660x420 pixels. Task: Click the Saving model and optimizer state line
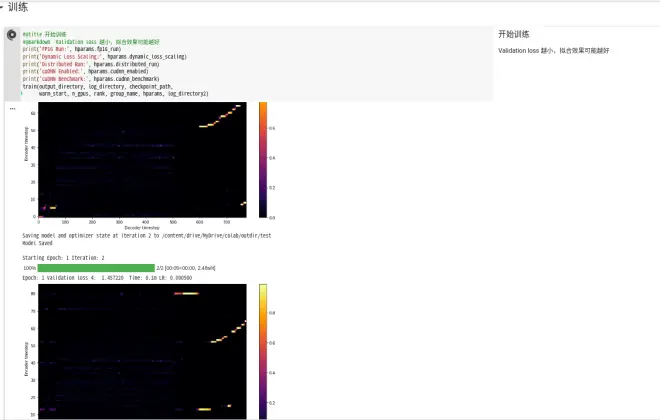coord(146,236)
